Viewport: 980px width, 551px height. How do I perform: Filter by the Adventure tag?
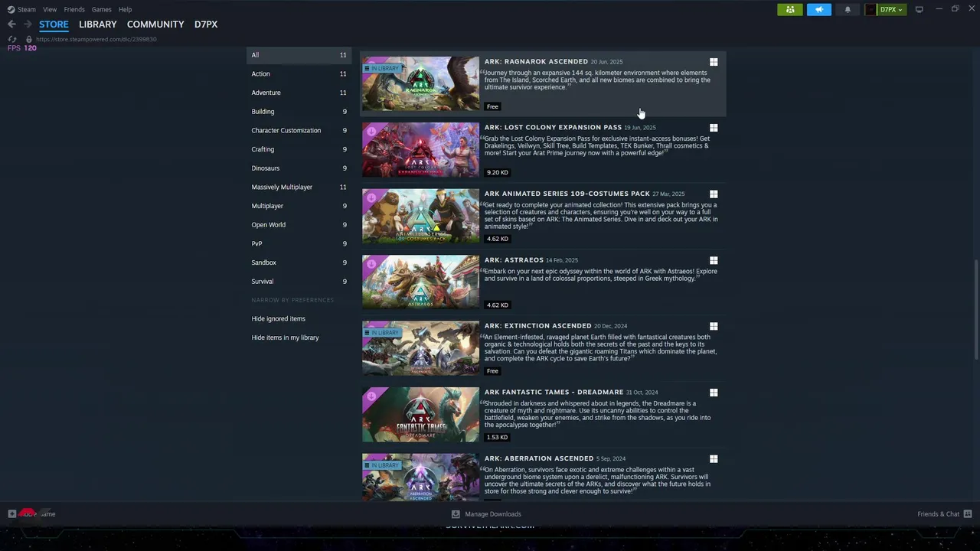coord(299,93)
